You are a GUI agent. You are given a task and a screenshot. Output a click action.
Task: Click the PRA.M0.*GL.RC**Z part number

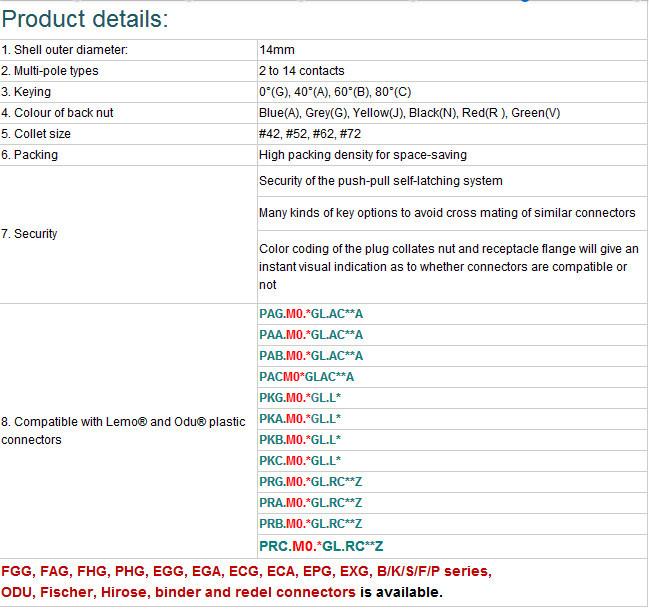[310, 503]
